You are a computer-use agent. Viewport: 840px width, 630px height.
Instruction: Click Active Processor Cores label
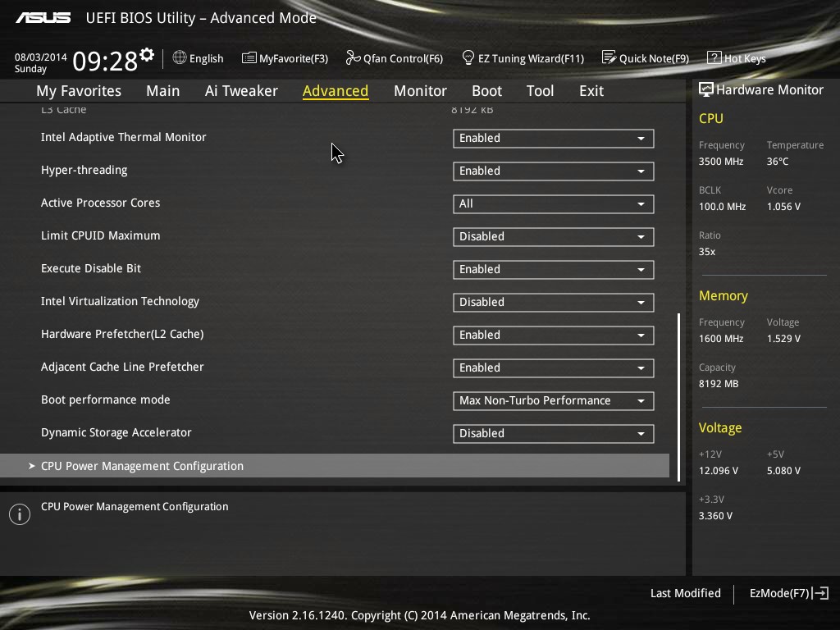100,203
